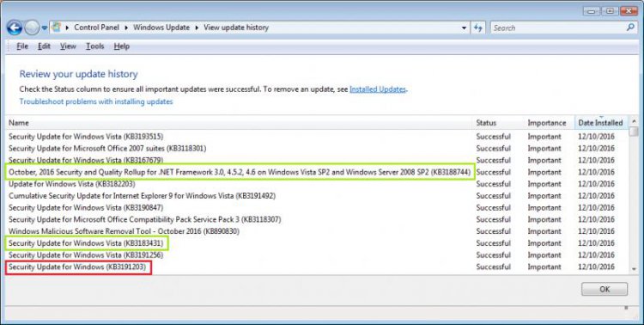
Task: Open the Edit menu
Action: coord(44,46)
